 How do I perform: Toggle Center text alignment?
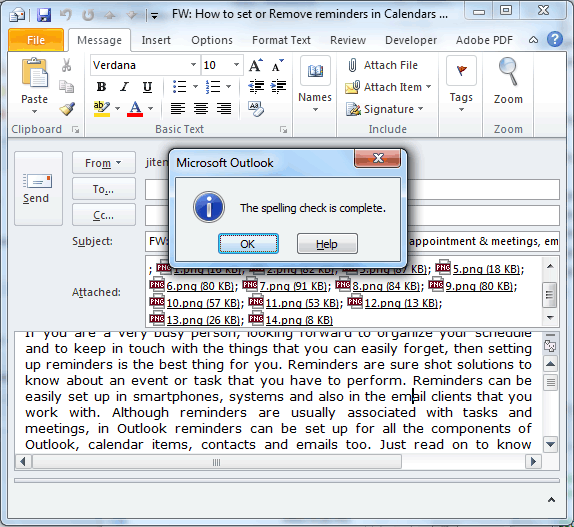point(201,109)
